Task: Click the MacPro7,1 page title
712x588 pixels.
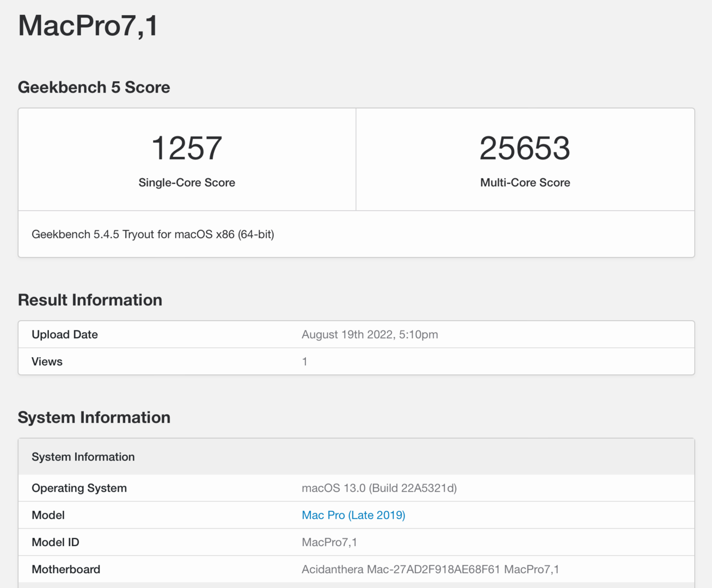Action: (88, 26)
